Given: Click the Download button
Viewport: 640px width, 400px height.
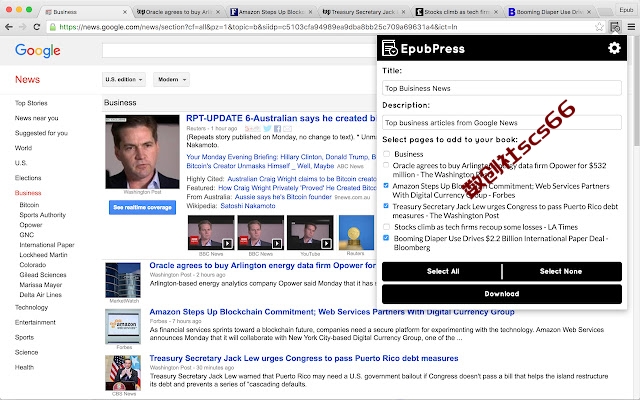Looking at the screenshot, I should point(502,294).
